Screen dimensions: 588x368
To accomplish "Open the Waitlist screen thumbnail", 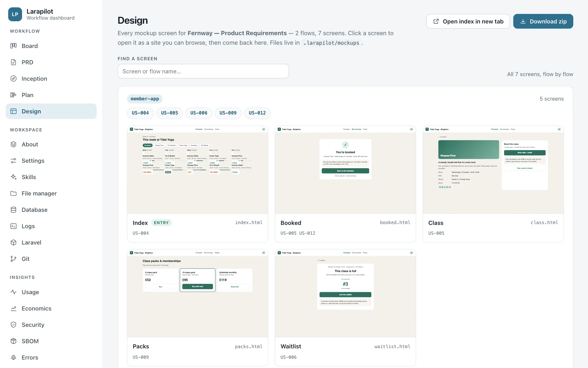I will tap(345, 293).
